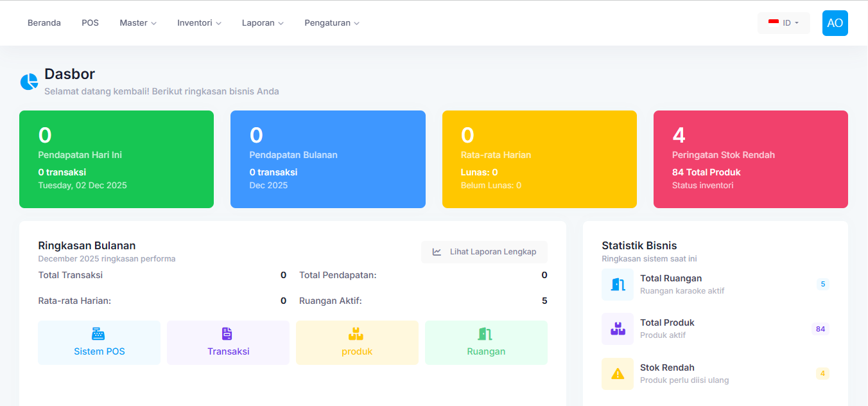Click the Ruangan Aktif value 5

(x=544, y=301)
